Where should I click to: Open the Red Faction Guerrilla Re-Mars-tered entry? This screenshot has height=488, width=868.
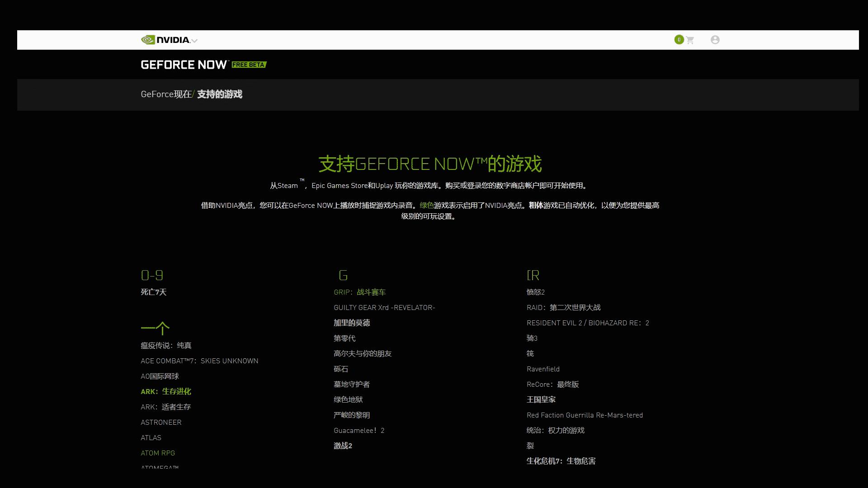[585, 415]
